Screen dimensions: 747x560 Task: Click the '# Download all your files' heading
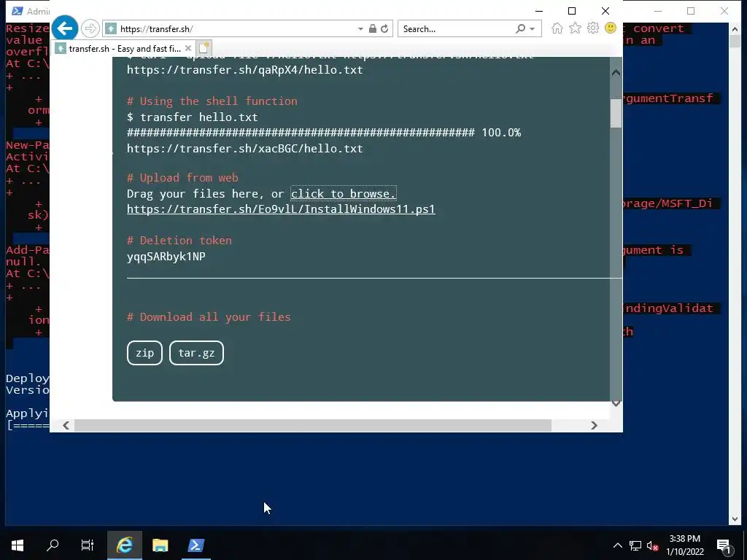(x=209, y=317)
